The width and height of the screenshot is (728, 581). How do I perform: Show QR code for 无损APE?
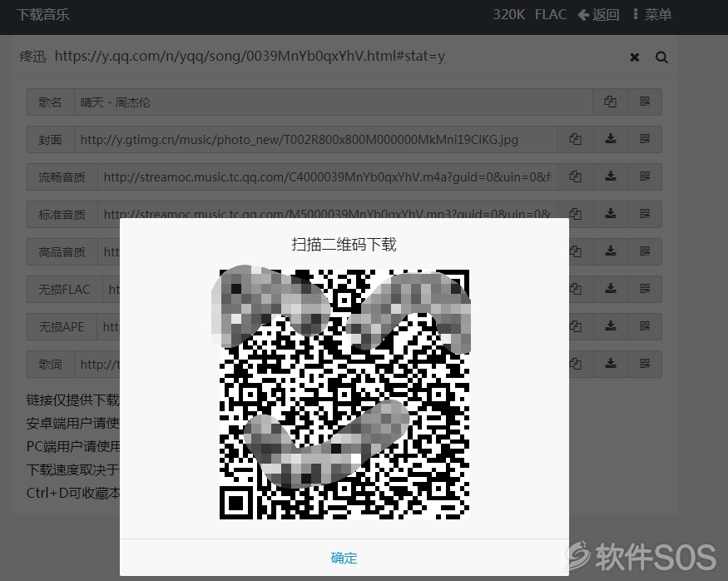(x=645, y=326)
